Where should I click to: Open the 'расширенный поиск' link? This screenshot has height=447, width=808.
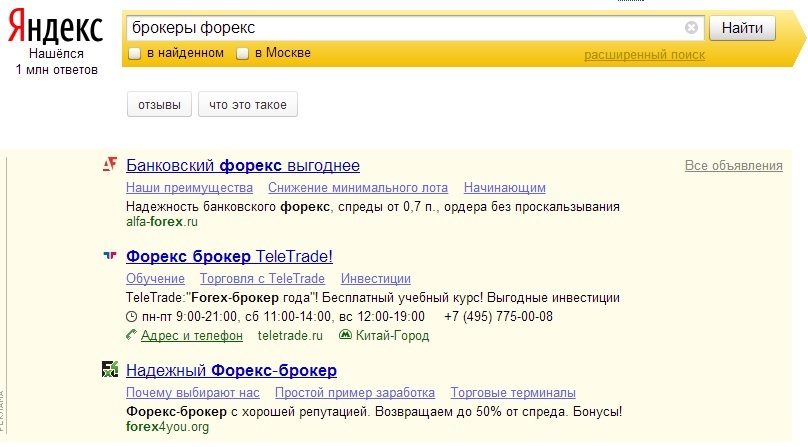pyautogui.click(x=644, y=55)
